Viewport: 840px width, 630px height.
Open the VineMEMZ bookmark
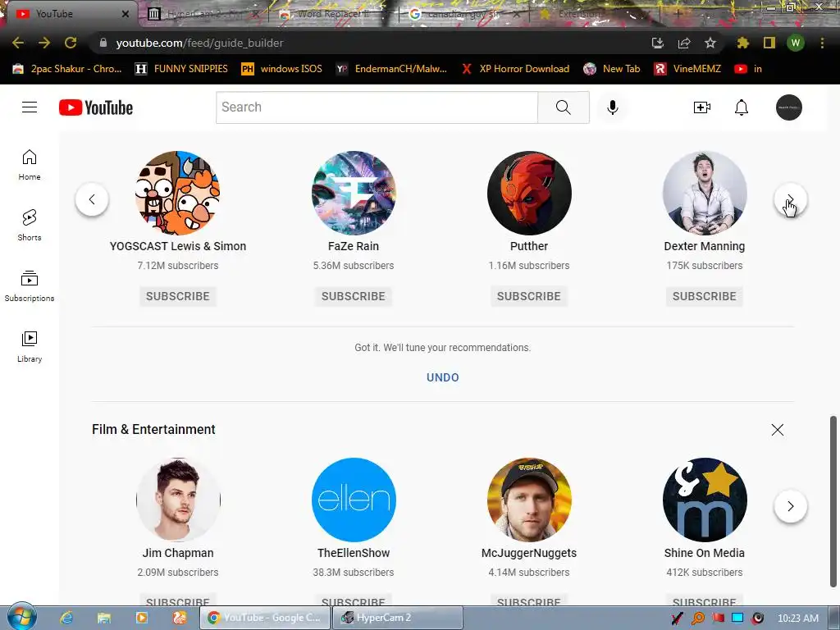[688, 69]
